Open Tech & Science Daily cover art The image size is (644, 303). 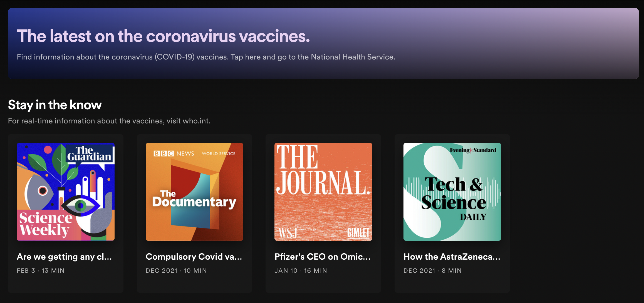click(x=452, y=192)
